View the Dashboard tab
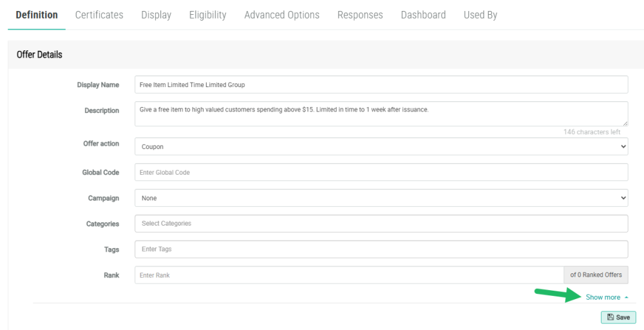The width and height of the screenshot is (644, 330). click(423, 15)
